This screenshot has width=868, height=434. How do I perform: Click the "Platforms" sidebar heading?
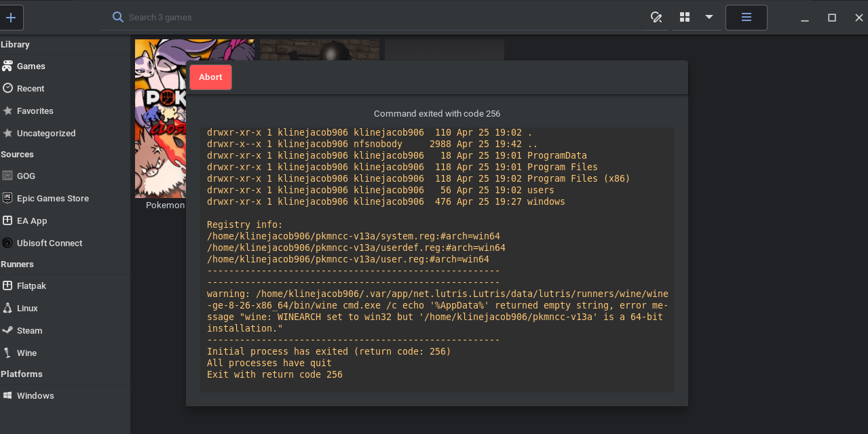(21, 374)
